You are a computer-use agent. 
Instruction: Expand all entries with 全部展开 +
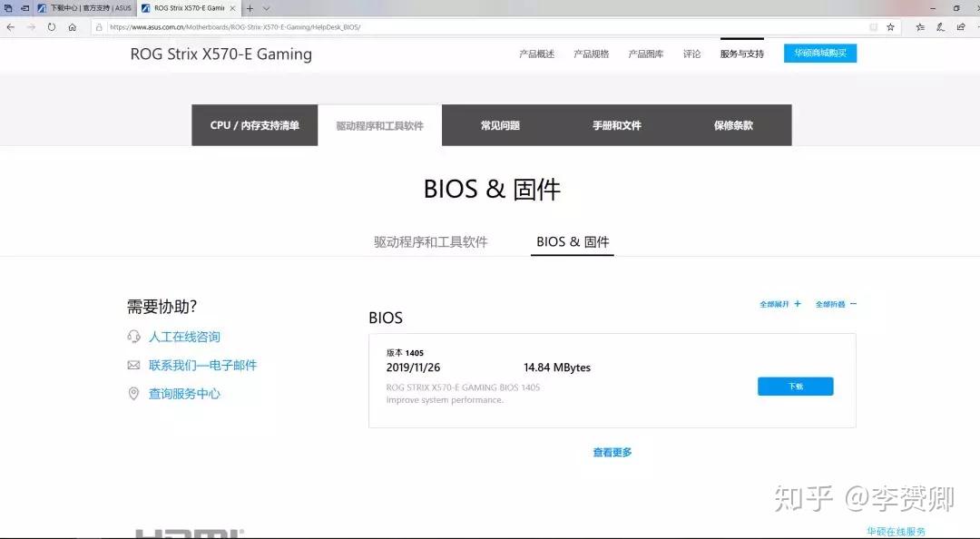coord(780,304)
